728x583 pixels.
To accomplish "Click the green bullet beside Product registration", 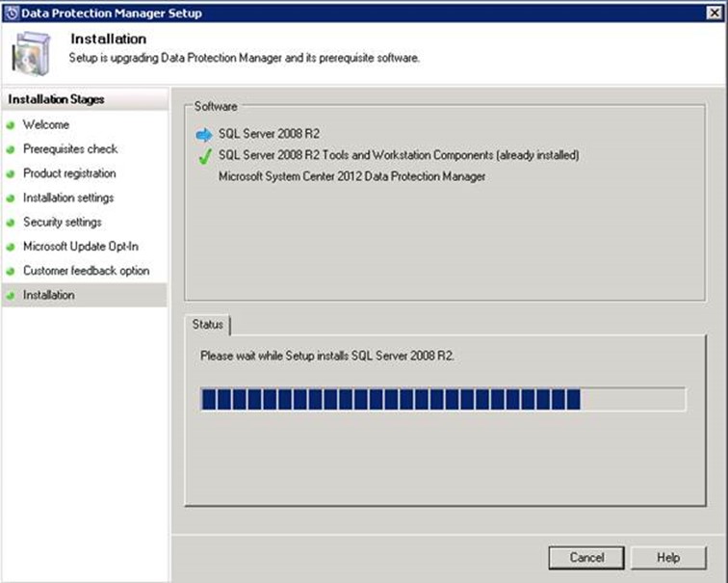I will [11, 174].
